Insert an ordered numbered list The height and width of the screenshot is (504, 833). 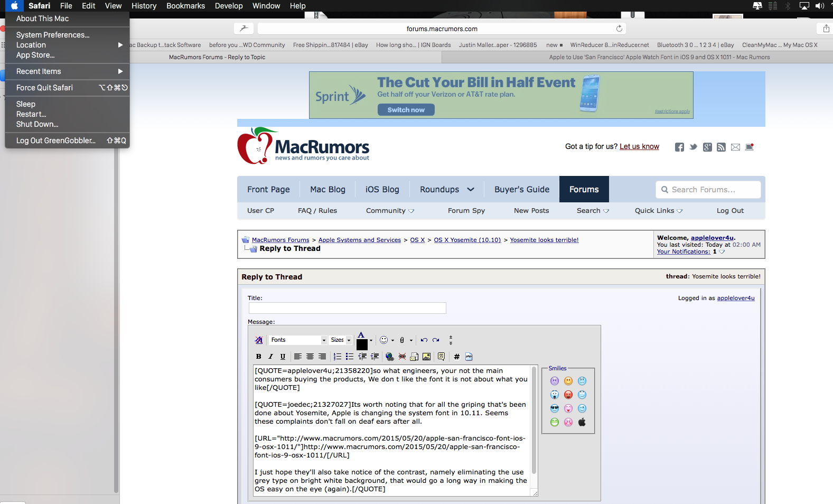click(x=337, y=357)
